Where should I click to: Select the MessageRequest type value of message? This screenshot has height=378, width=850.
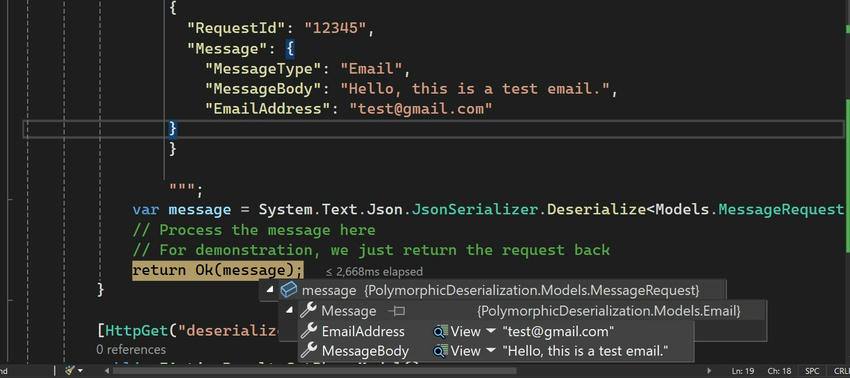(532, 291)
